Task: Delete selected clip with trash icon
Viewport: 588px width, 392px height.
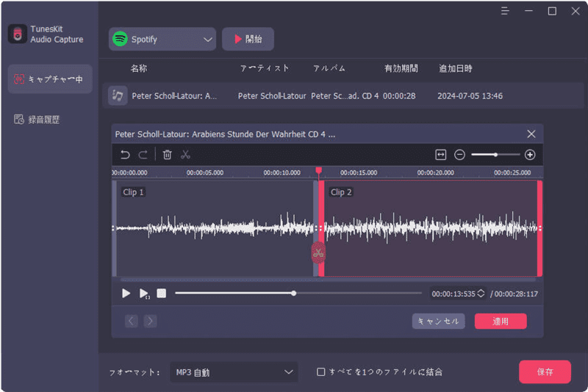Action: click(x=168, y=155)
